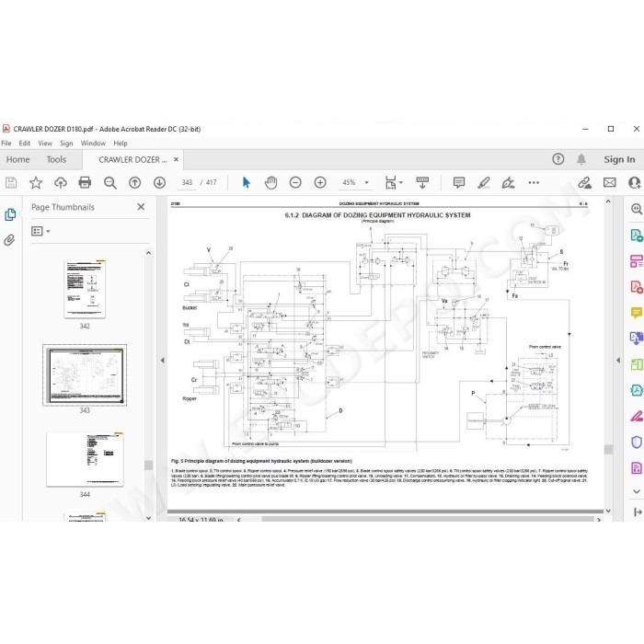Zoom out with the minus icon
644x644 pixels.
point(295,182)
